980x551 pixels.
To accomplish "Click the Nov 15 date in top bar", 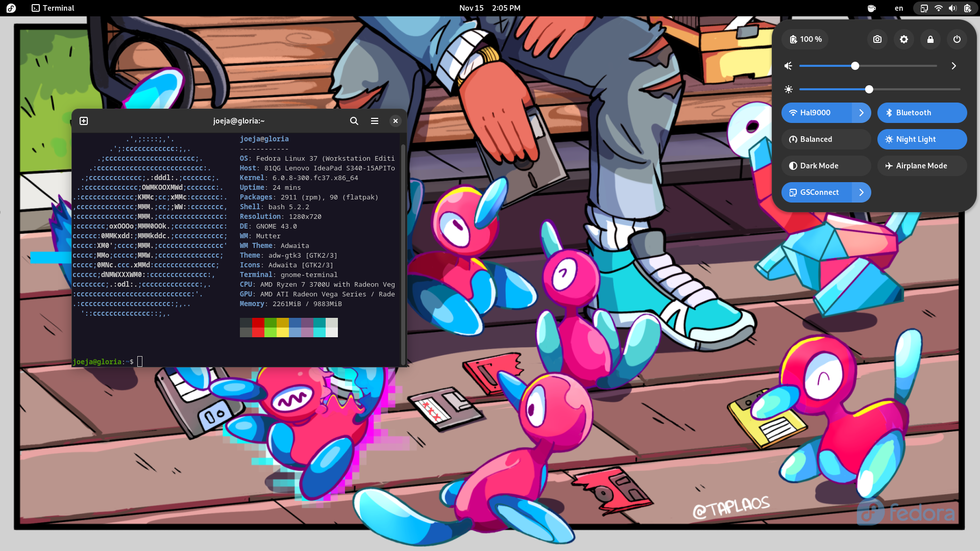I will click(x=471, y=8).
